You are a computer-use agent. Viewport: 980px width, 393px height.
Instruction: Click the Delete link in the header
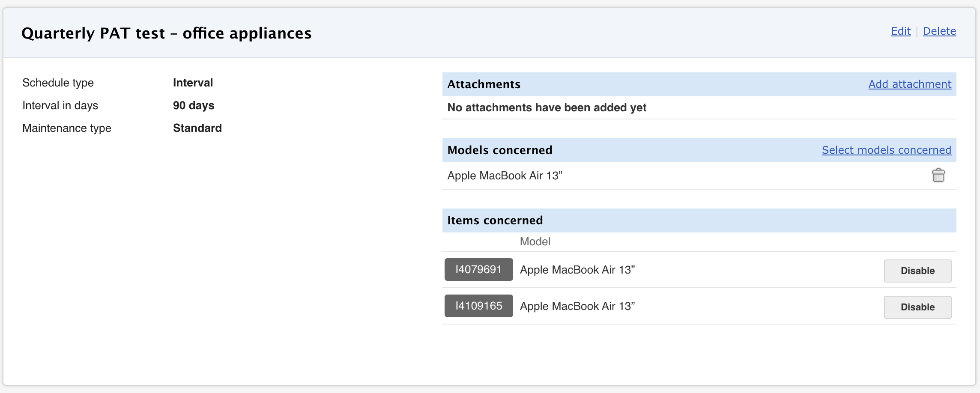pos(939,31)
